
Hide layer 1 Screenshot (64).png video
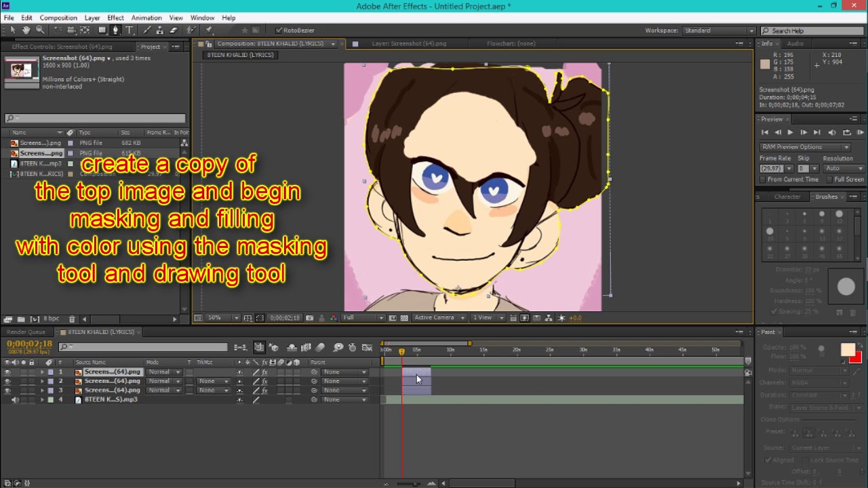(x=7, y=372)
